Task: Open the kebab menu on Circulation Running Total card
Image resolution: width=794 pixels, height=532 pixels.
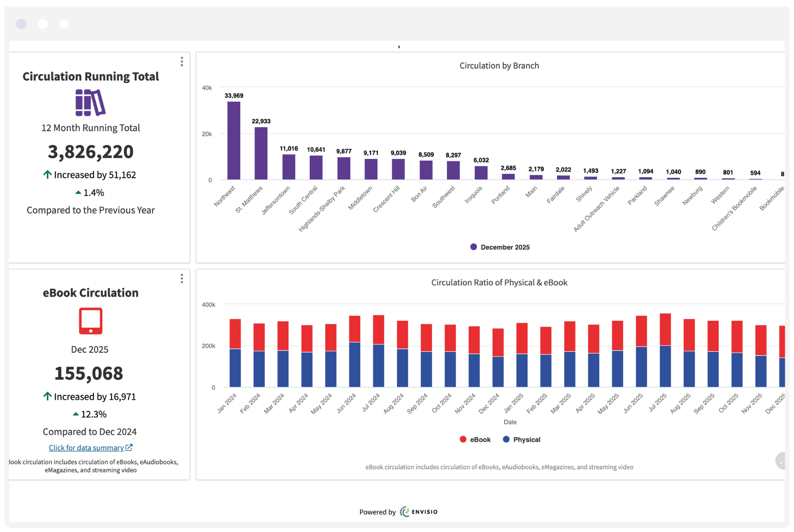Action: [x=182, y=62]
